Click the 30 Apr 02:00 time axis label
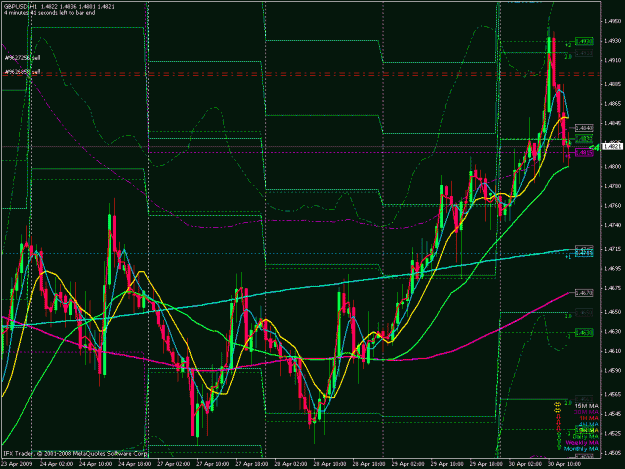The image size is (625, 469). point(525,464)
